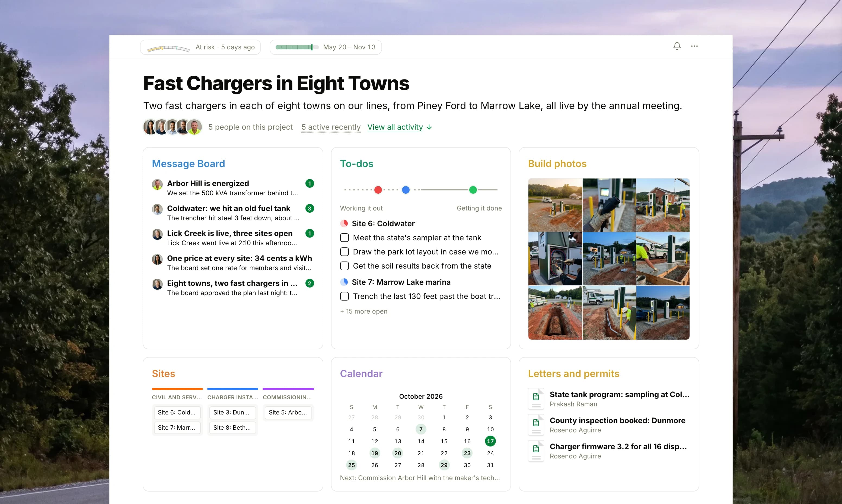Select October 7 on the calendar
This screenshot has width=842, height=504.
pos(421,429)
